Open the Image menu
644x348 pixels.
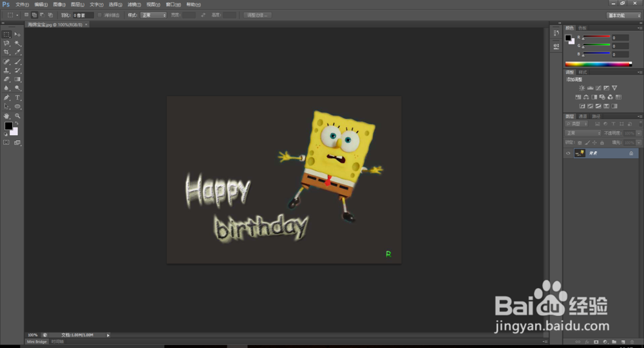(x=59, y=5)
